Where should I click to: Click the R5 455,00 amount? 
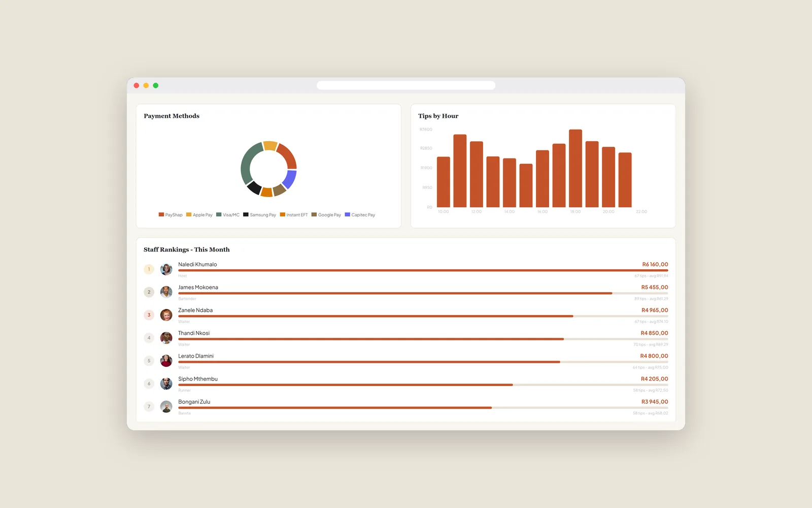tap(655, 288)
